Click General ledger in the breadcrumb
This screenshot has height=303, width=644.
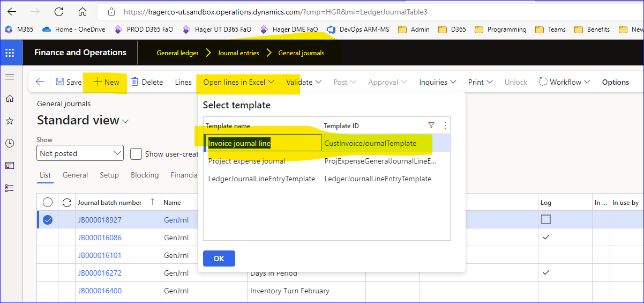(177, 53)
